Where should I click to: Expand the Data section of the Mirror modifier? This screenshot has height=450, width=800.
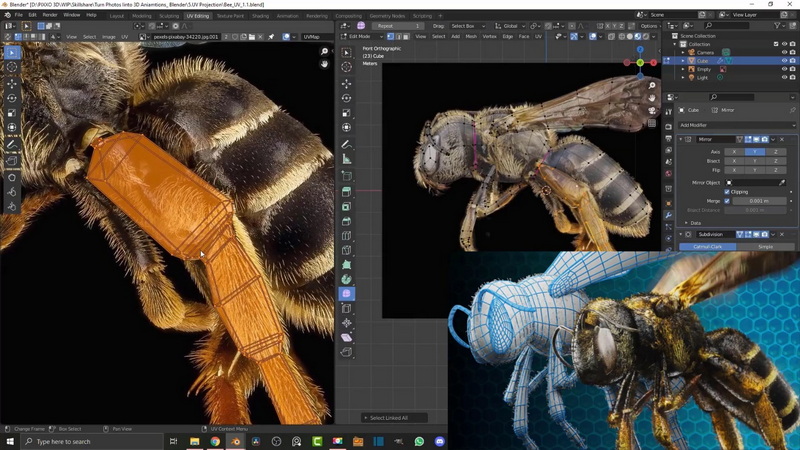[686, 223]
